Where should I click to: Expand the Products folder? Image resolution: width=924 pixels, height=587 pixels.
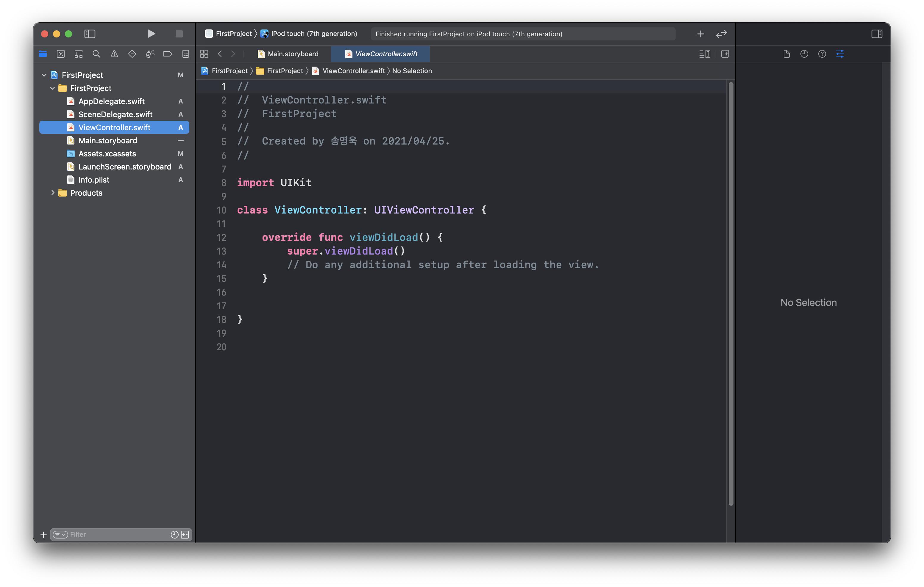point(53,193)
